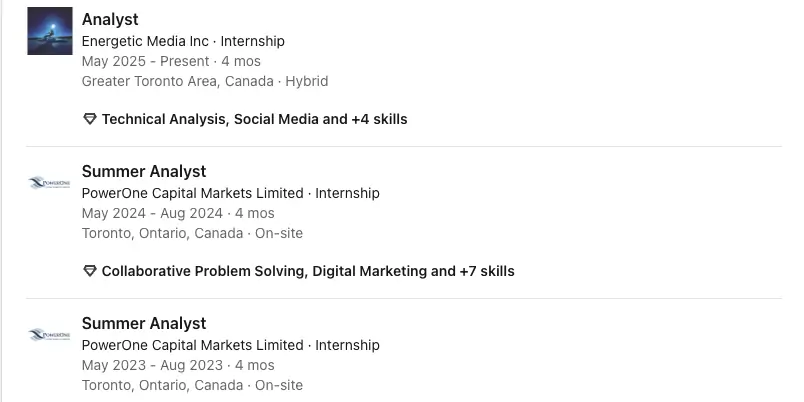
Task: Click the diamond icon beside Technical Analysis skills
Action: pyautogui.click(x=90, y=119)
